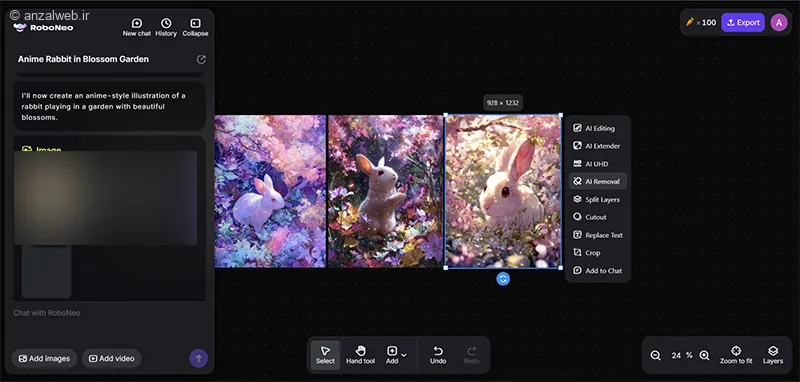Zoom out the canvas
Screen dimensions: 800x382
click(656, 355)
